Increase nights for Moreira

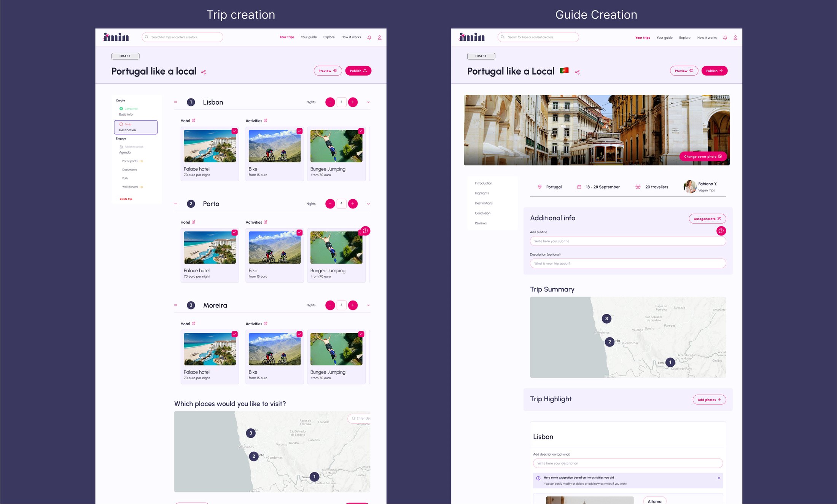pyautogui.click(x=353, y=305)
